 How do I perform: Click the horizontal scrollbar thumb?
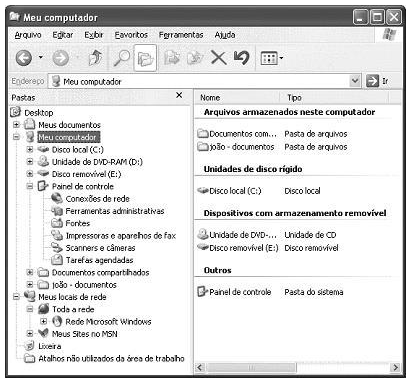251,367
